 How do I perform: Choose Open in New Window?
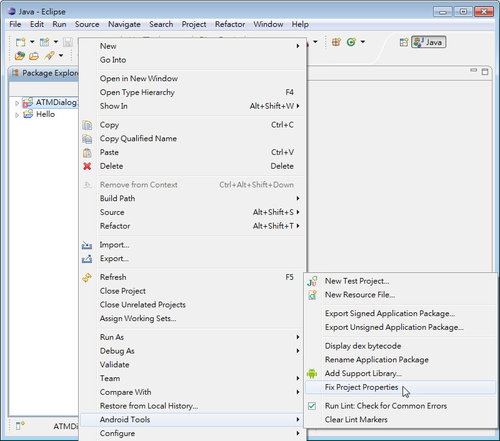[193, 79]
